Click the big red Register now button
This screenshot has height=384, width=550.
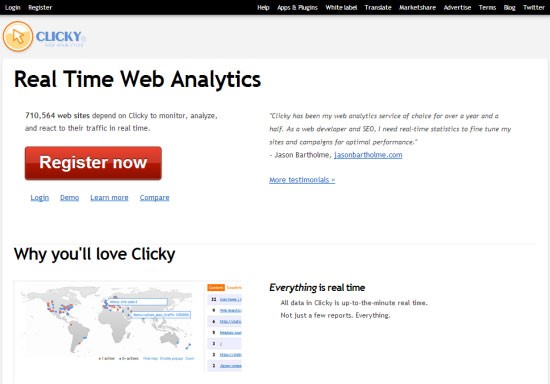click(93, 163)
